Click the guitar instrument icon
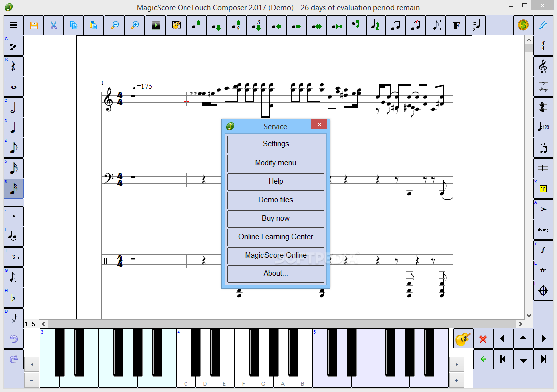Viewport: 557px width, 392px height. pyautogui.click(x=463, y=339)
